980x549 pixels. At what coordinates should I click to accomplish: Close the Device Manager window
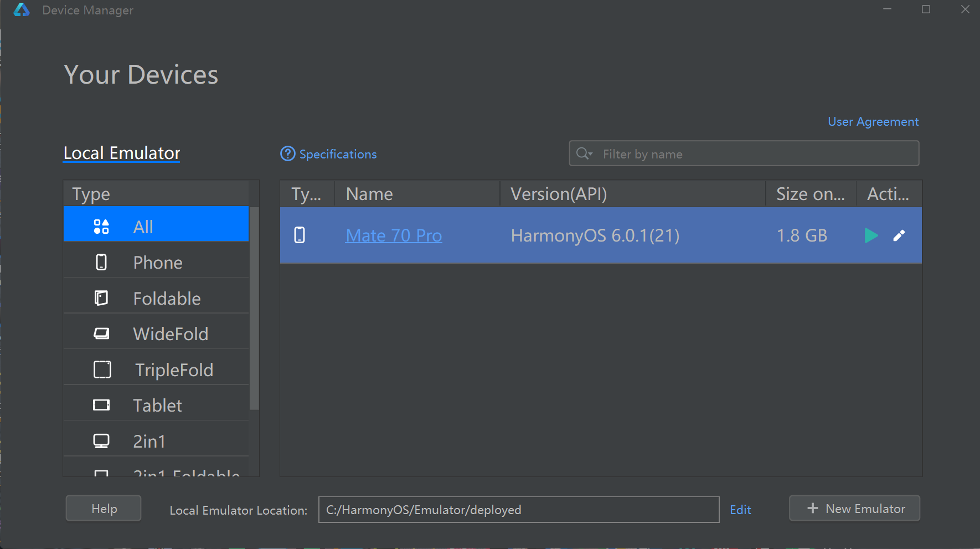coord(965,9)
